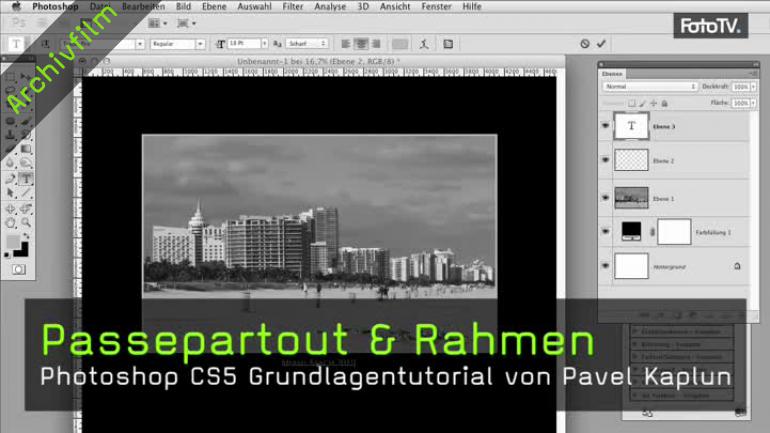Toggle lock transparent pixels
Viewport: 770px width, 433px height.
click(x=632, y=103)
